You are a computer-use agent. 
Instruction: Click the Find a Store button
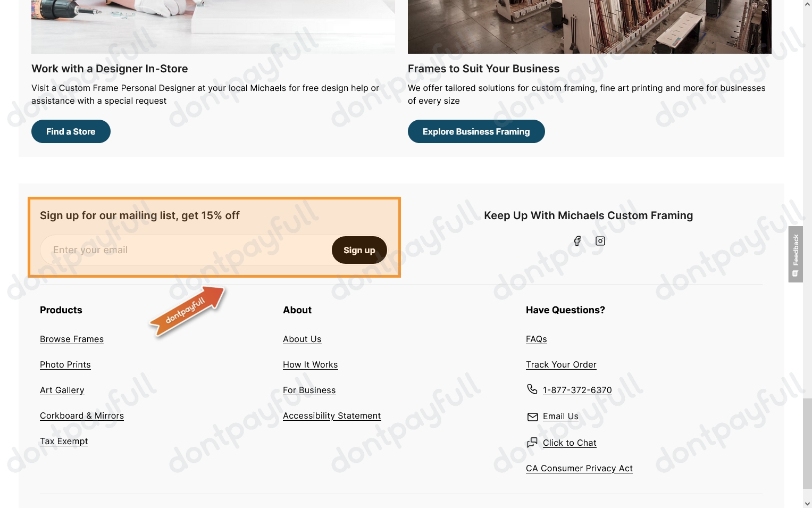pos(71,131)
